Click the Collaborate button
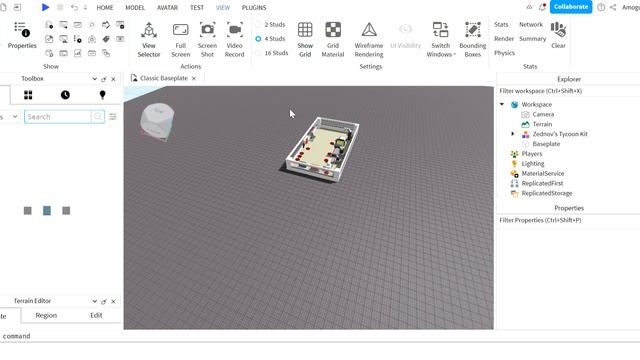Image resolution: width=640 pixels, height=360 pixels. [571, 7]
